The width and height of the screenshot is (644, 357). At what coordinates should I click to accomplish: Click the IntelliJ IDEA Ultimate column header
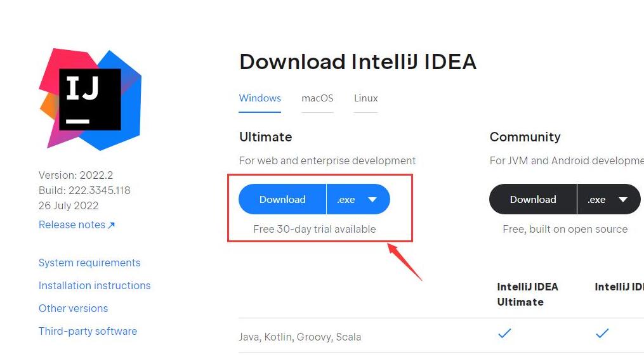coord(527,294)
